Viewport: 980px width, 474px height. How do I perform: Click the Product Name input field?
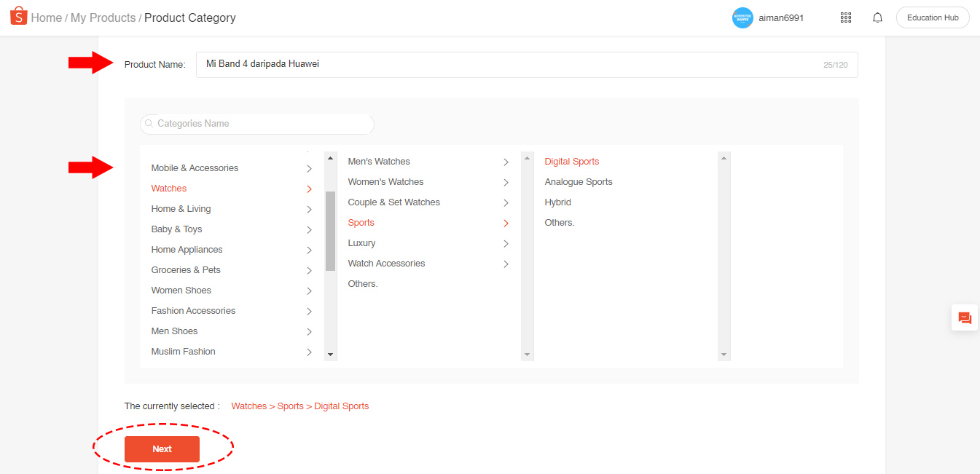coord(527,64)
